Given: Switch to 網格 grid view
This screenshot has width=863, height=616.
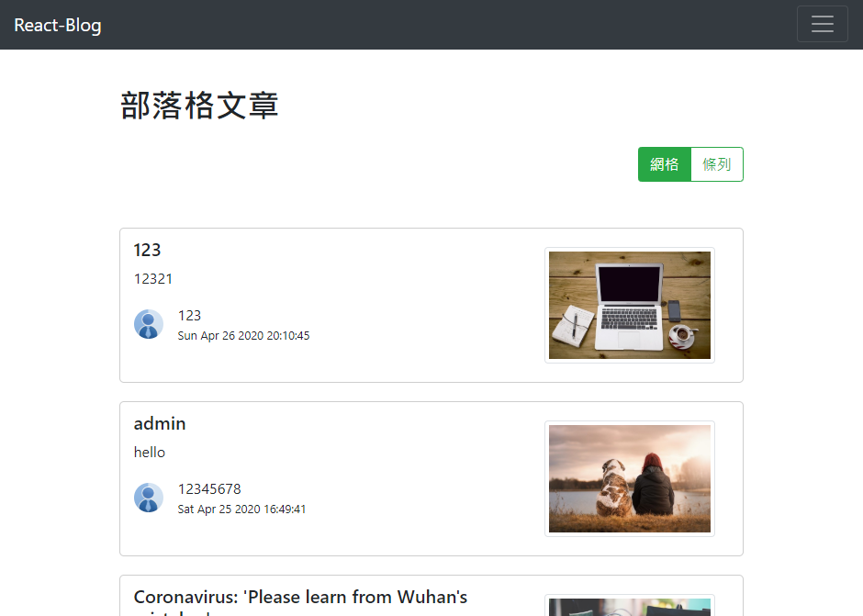Looking at the screenshot, I should point(665,164).
